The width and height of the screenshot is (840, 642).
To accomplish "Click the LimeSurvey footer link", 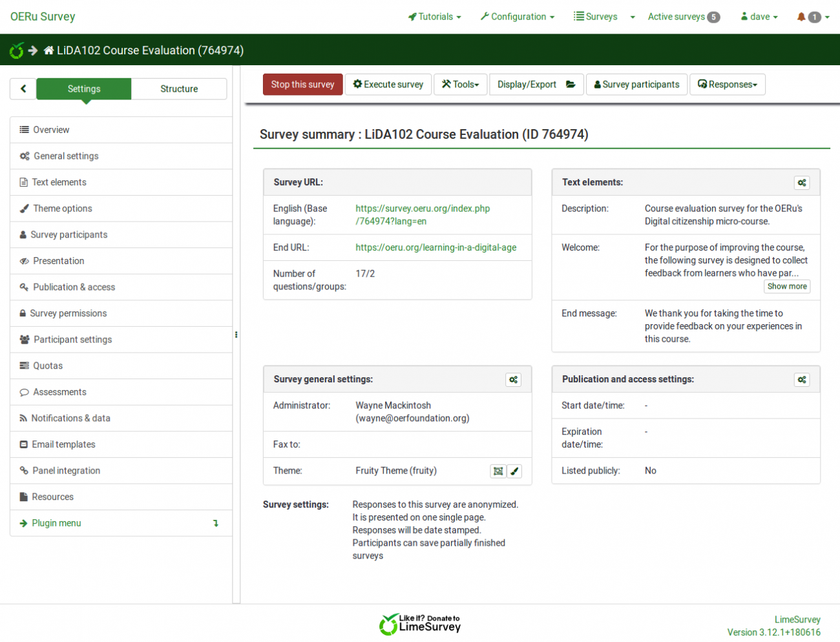I will pos(797,619).
